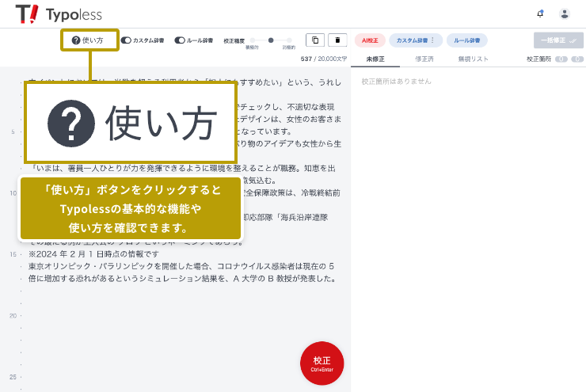Viewport: 586px width, 392px height.
Task: Open the notifications bell icon
Action: pyautogui.click(x=540, y=13)
